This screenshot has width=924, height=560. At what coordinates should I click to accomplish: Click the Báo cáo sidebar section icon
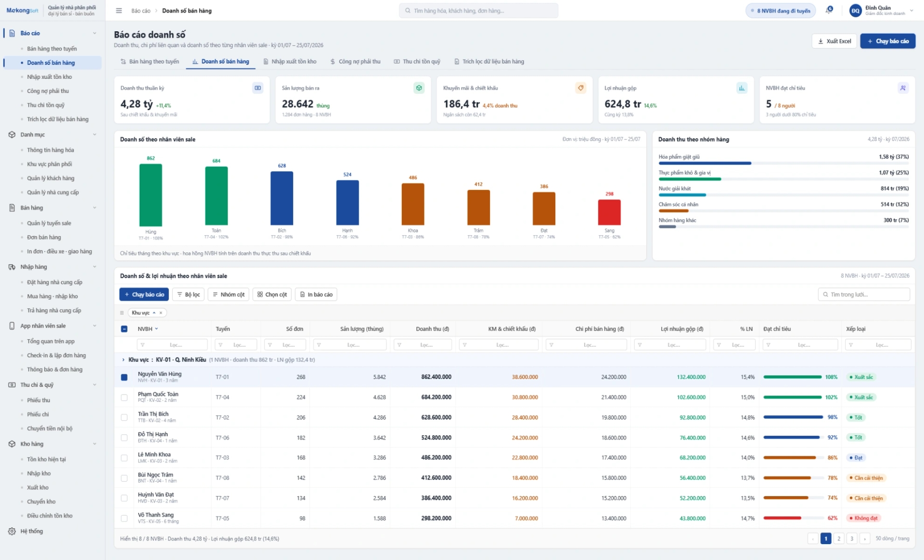tap(12, 33)
